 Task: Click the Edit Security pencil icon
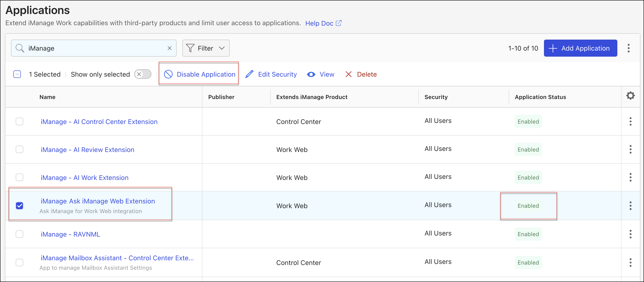(x=249, y=74)
